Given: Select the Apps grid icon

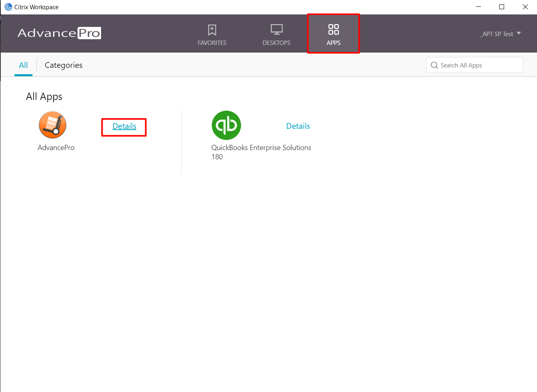Looking at the screenshot, I should (x=333, y=29).
